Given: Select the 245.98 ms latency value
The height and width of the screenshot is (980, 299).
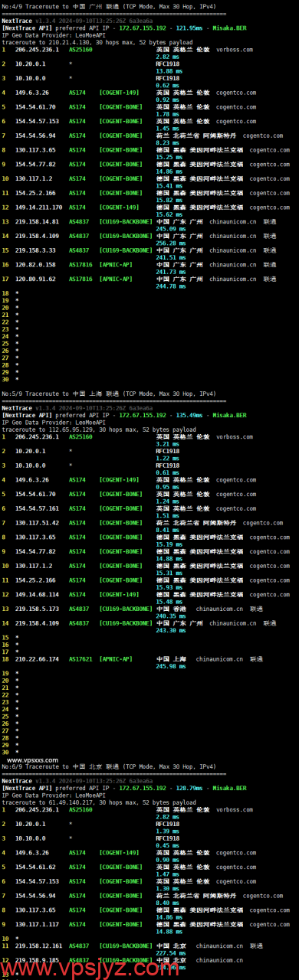Looking at the screenshot, I should point(170,666).
